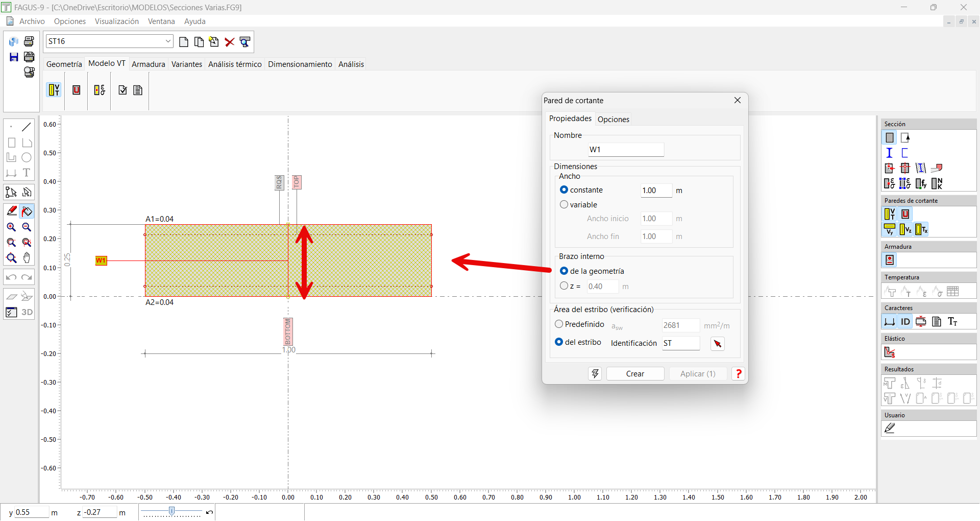Click the print icon in top toolbar
Viewport: 980px width, 521px height.
pyautogui.click(x=29, y=41)
